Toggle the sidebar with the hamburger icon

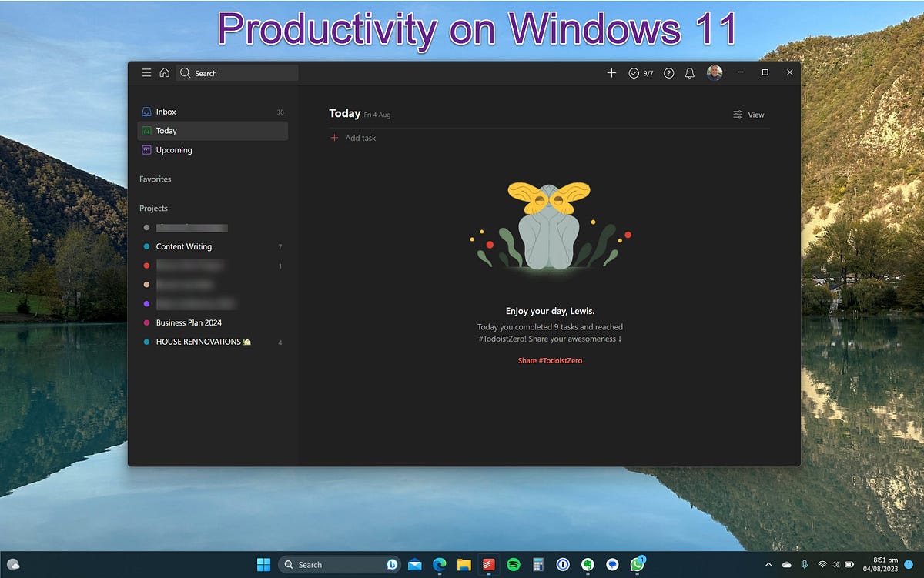(146, 72)
